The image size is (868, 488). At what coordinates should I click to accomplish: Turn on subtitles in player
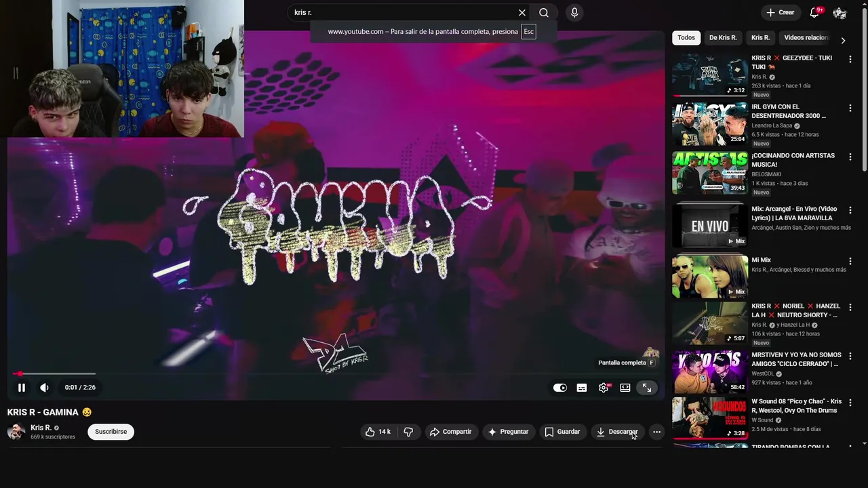click(582, 388)
